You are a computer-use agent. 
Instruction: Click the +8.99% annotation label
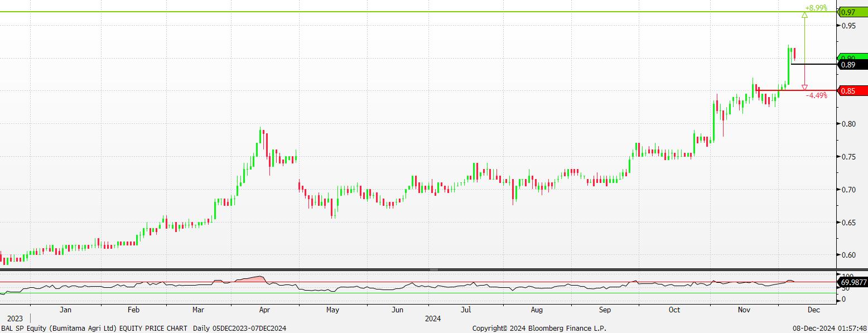tap(816, 8)
